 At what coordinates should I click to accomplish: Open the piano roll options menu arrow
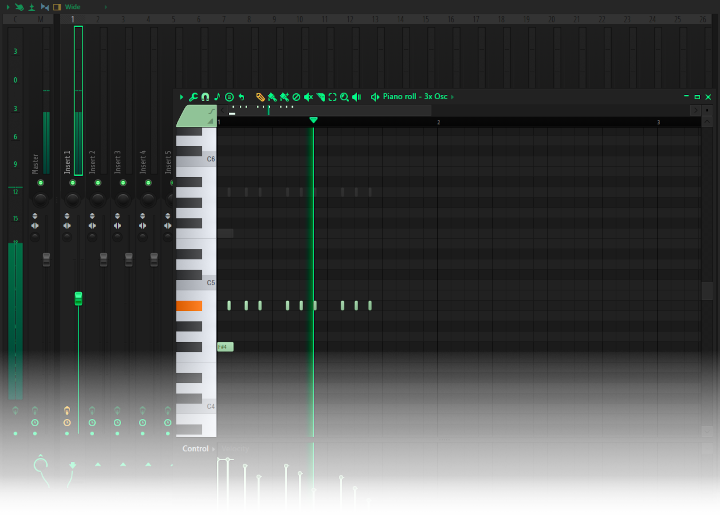(x=181, y=97)
